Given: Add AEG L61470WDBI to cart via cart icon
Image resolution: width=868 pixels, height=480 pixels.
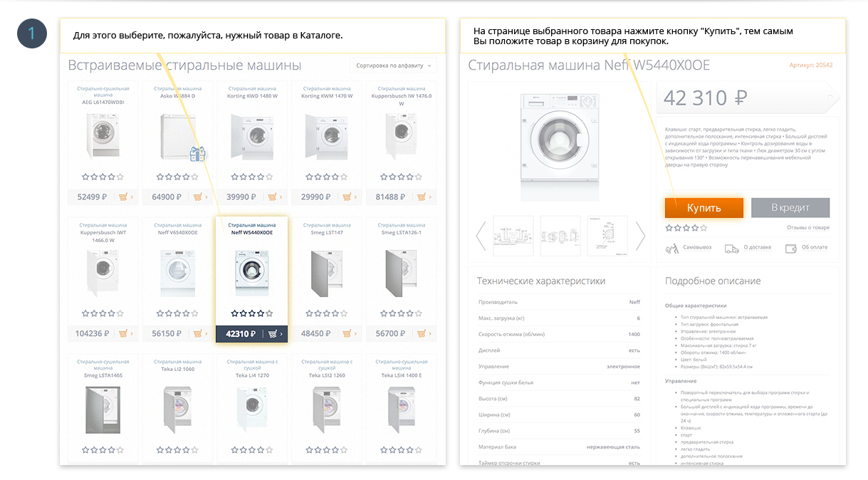Looking at the screenshot, I should point(123,197).
